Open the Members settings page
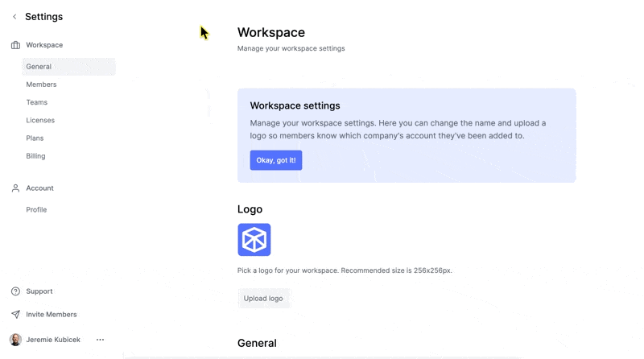Image resolution: width=644 pixels, height=359 pixels. [41, 85]
